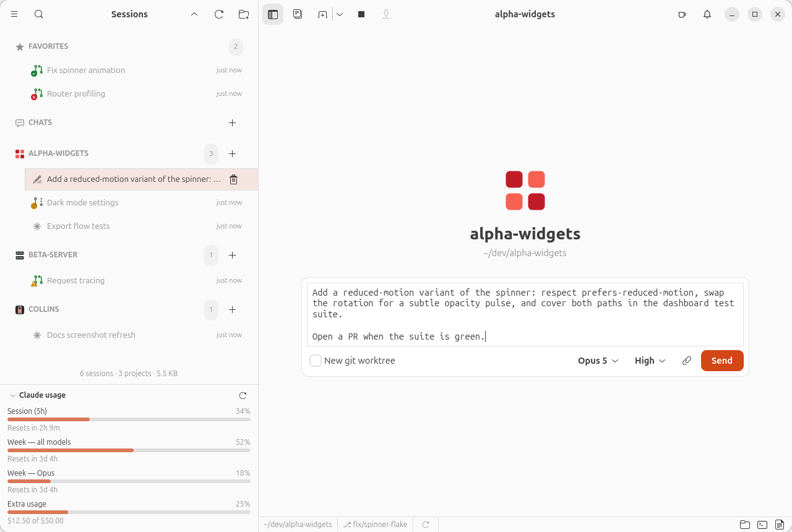Image resolution: width=792 pixels, height=532 pixels.
Task: Click the Week — all models usage bar
Action: pyautogui.click(x=129, y=450)
